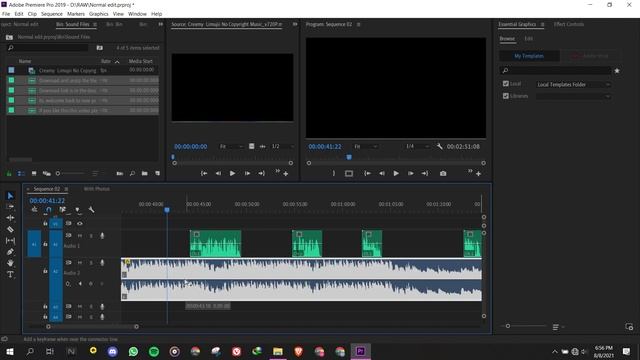Select the Ripple Edit tool
640x360 pixels.
pyautogui.click(x=10, y=218)
